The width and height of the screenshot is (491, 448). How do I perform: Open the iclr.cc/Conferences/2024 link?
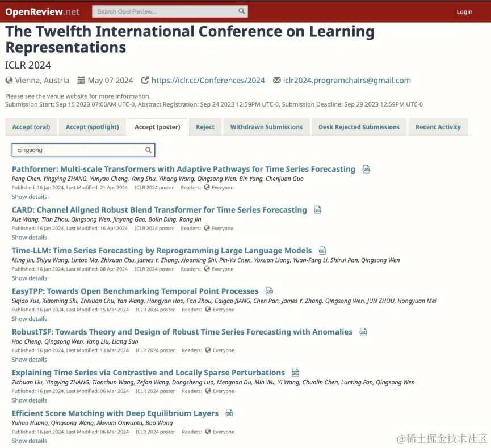208,81
